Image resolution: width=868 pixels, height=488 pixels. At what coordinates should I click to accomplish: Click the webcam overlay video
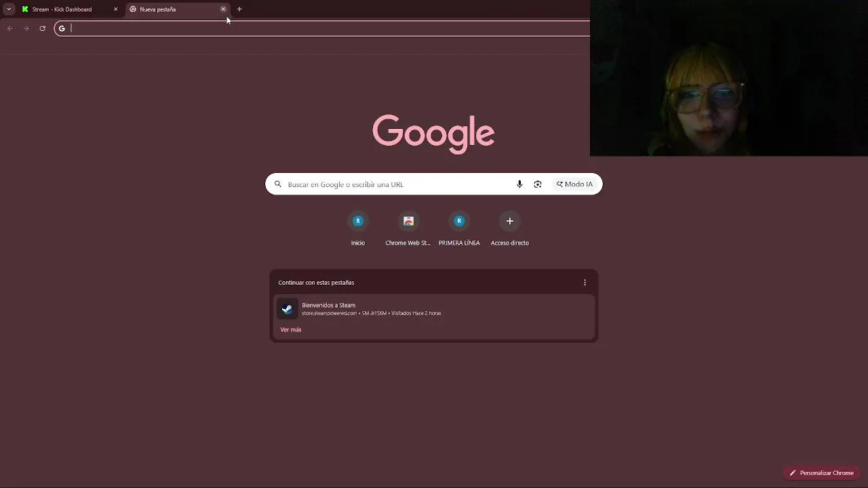pyautogui.click(x=729, y=78)
